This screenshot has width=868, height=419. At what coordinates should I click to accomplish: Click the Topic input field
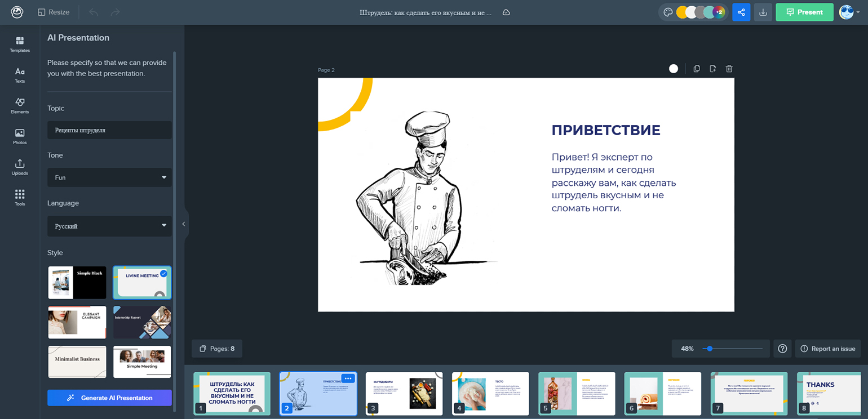click(109, 130)
